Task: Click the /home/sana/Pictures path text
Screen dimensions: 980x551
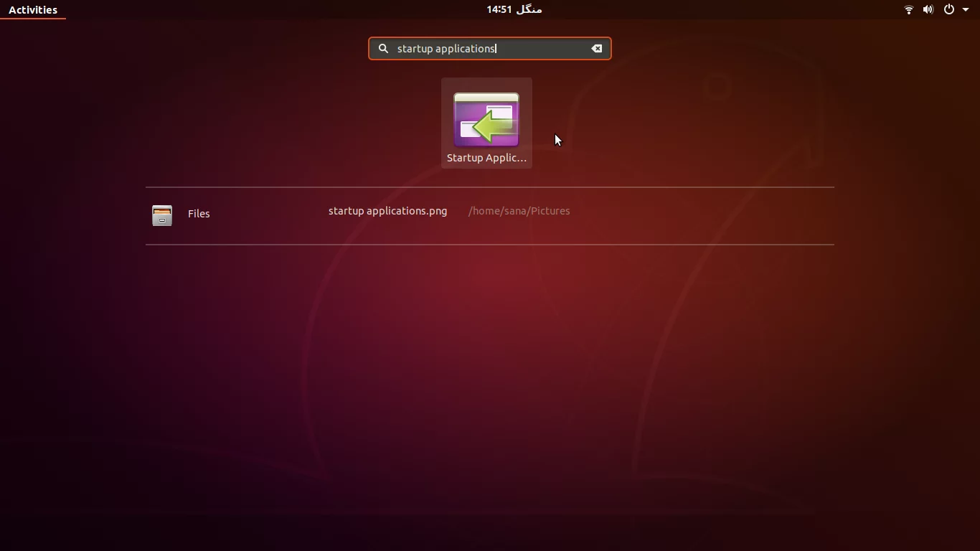Action: point(519,211)
